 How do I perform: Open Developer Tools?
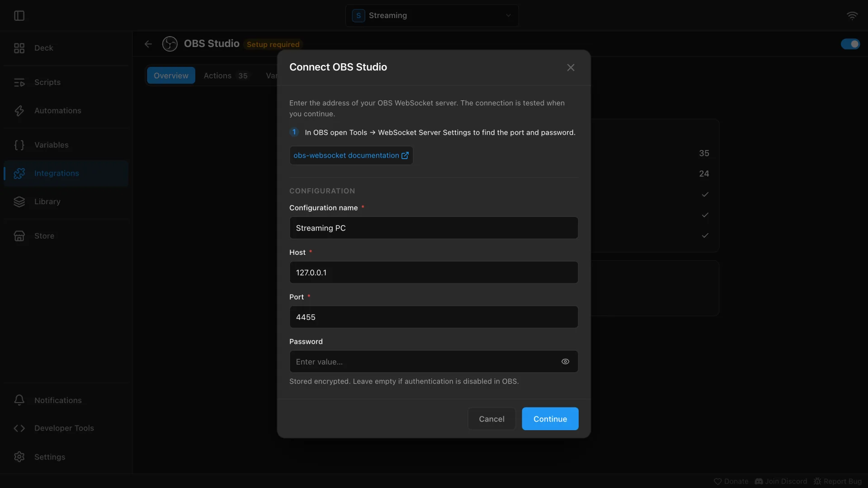pyautogui.click(x=66, y=428)
